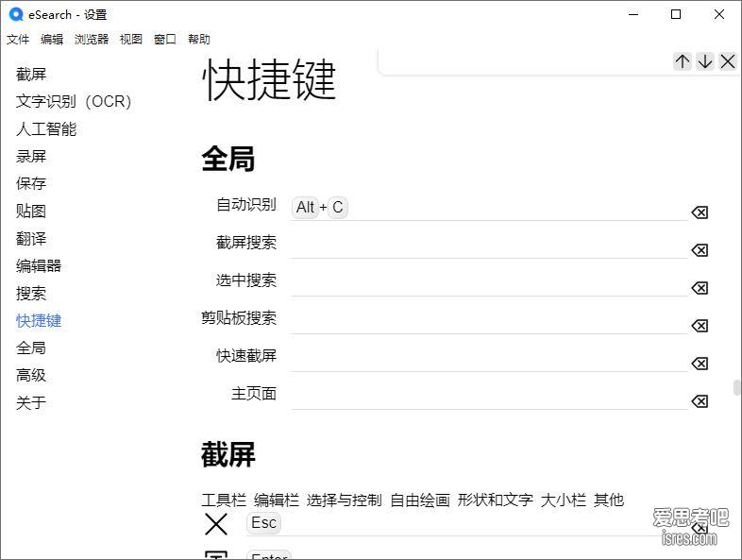The width and height of the screenshot is (742, 560).
Task: Clear the 快速截屏 shortcut with backspace icon
Action: coord(700,364)
